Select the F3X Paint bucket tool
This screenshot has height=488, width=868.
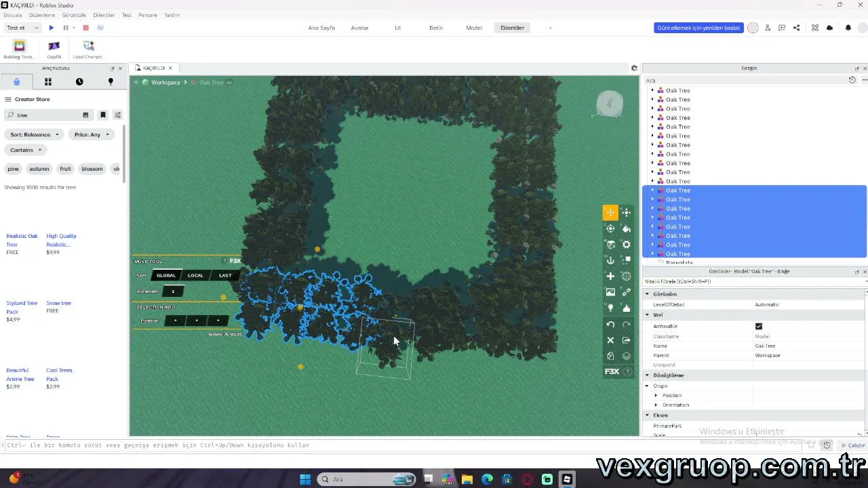(x=627, y=229)
